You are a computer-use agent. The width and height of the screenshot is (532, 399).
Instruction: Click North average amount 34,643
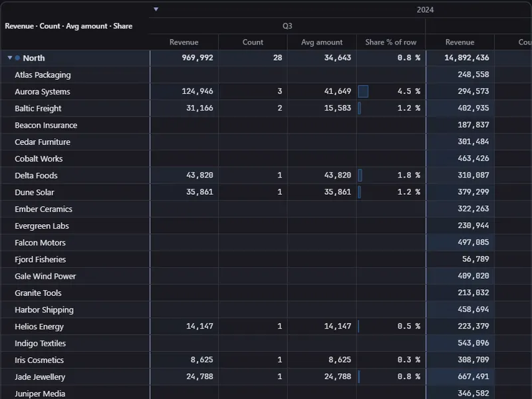point(338,58)
